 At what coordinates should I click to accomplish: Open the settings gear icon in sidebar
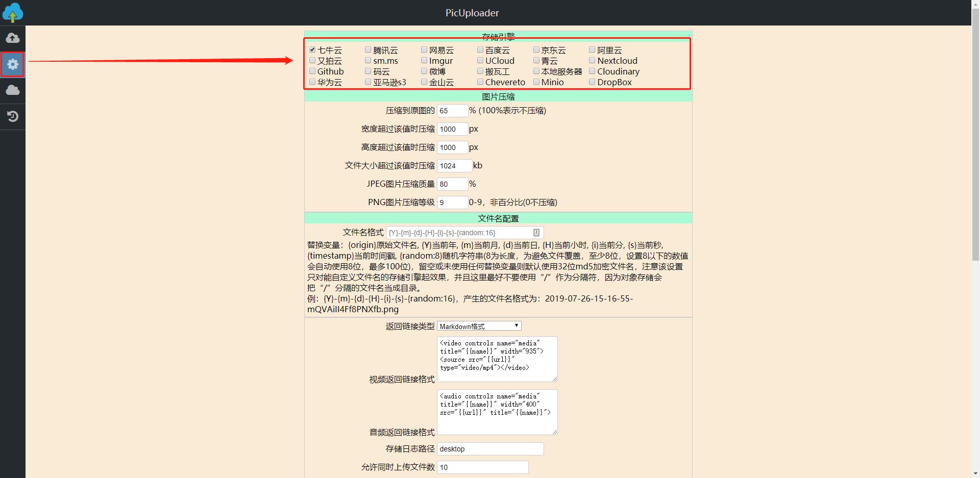[x=13, y=64]
